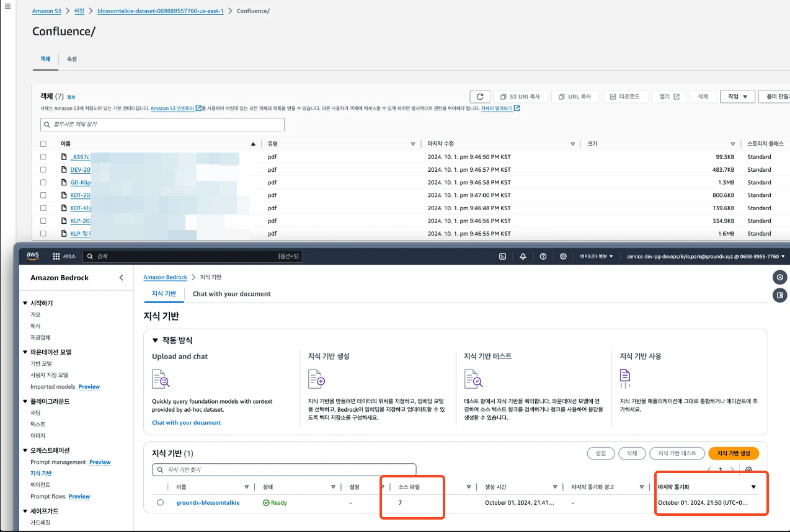Focus the 지식 기반 찾기 search field
This screenshot has height=532, width=790.
click(x=284, y=469)
